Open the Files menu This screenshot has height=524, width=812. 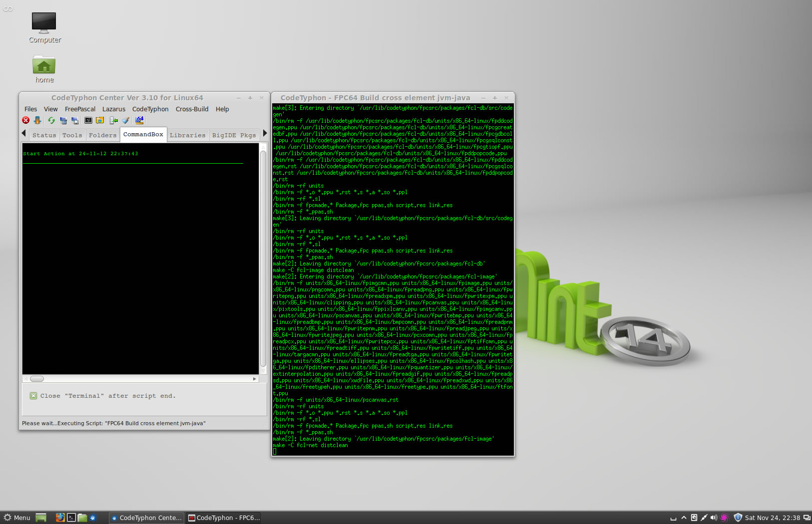pyautogui.click(x=31, y=109)
